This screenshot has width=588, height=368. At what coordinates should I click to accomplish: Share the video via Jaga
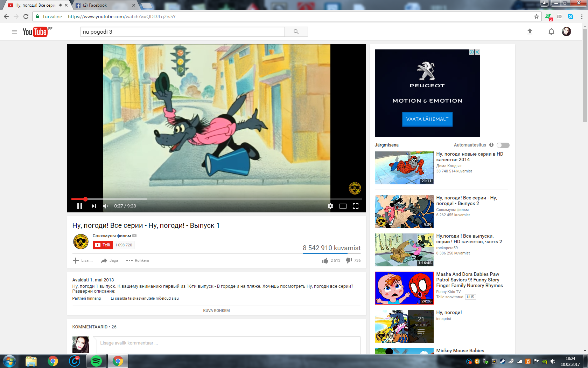coord(109,260)
